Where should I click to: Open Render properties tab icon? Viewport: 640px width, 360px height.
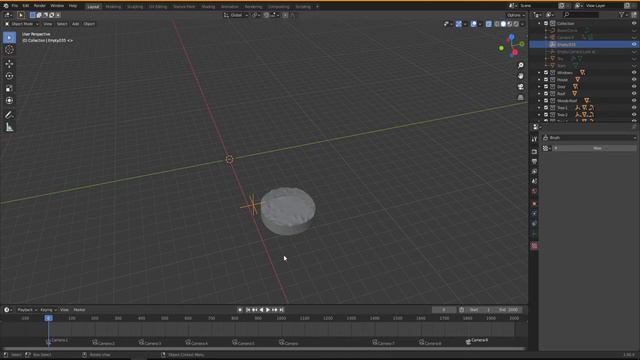[534, 151]
